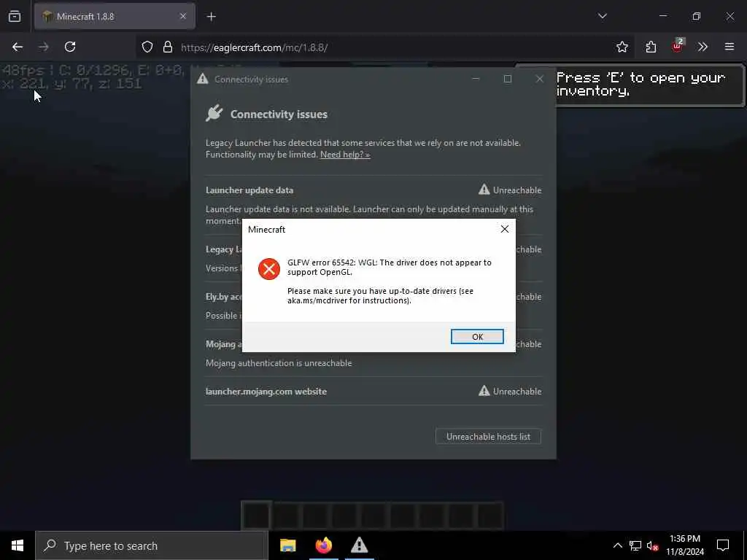Close the Connectivity issues window
The height and width of the screenshot is (560, 747).
point(539,79)
